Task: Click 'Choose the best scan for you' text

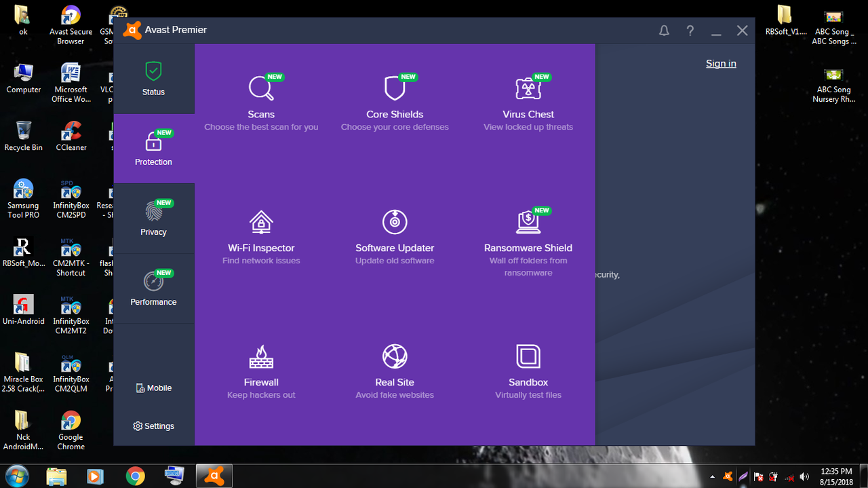Action: coord(261,127)
